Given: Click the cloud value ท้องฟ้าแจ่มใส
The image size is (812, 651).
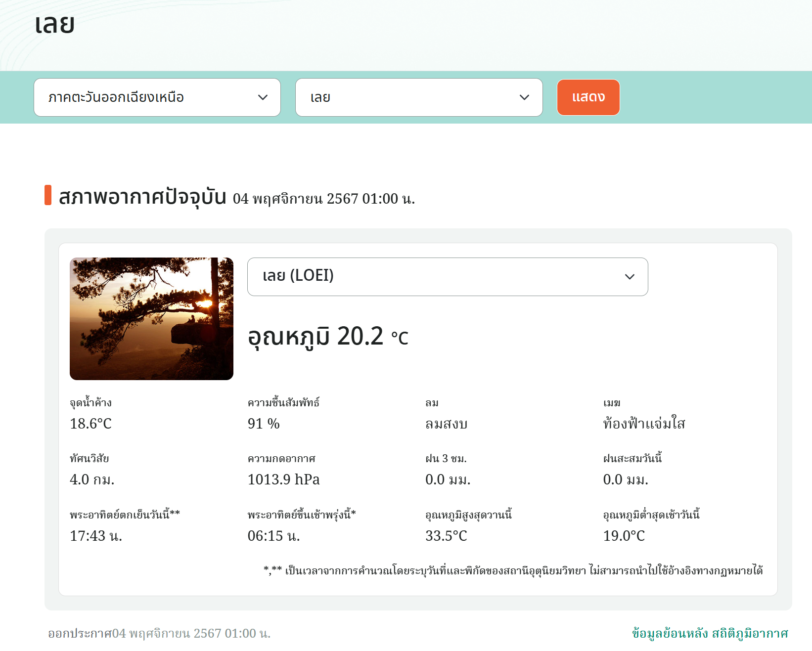Looking at the screenshot, I should pos(644,424).
